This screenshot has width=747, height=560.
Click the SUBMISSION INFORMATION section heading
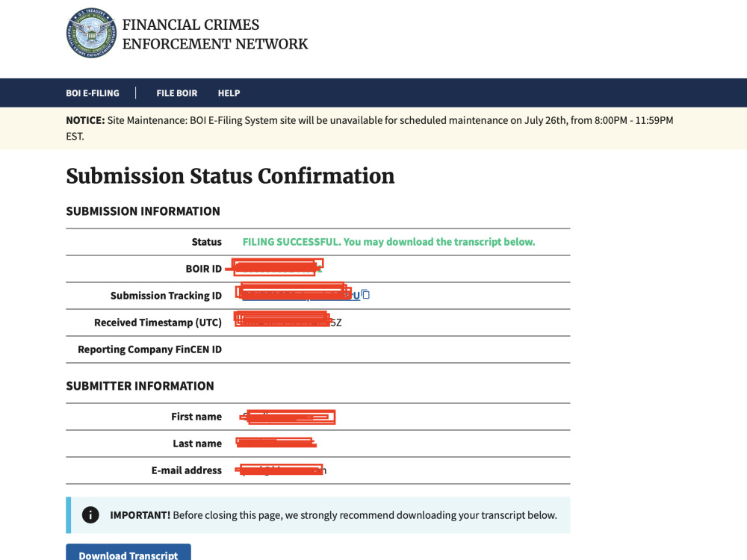143,211
